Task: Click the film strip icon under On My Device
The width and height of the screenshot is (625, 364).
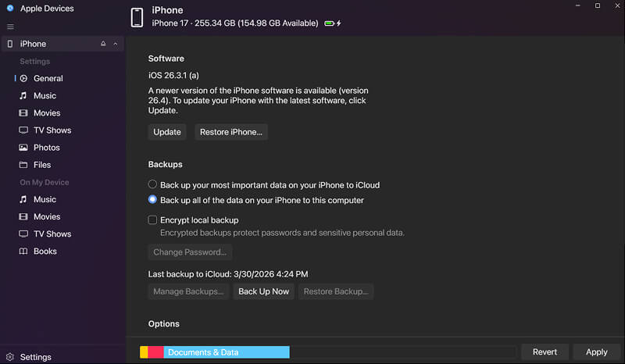Action: pyautogui.click(x=23, y=216)
